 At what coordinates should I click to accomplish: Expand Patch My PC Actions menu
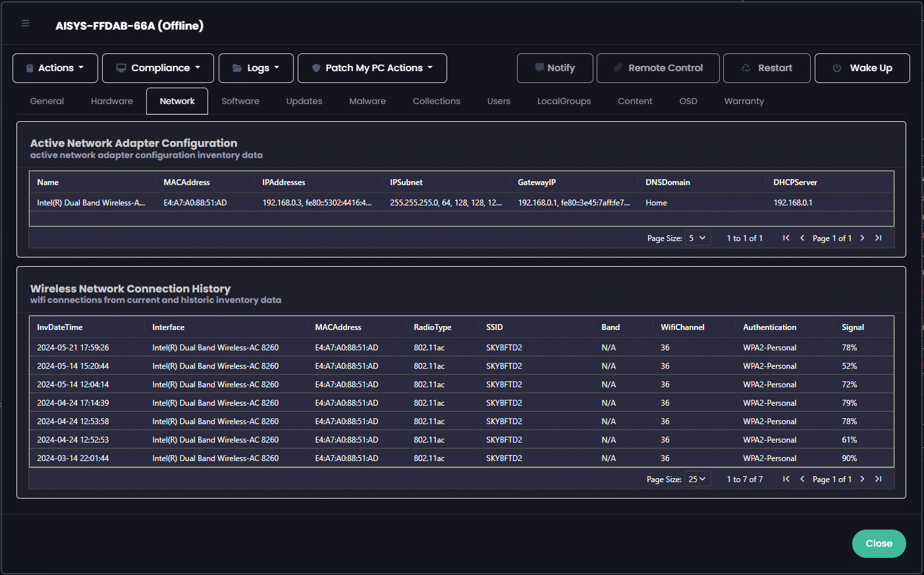click(372, 68)
